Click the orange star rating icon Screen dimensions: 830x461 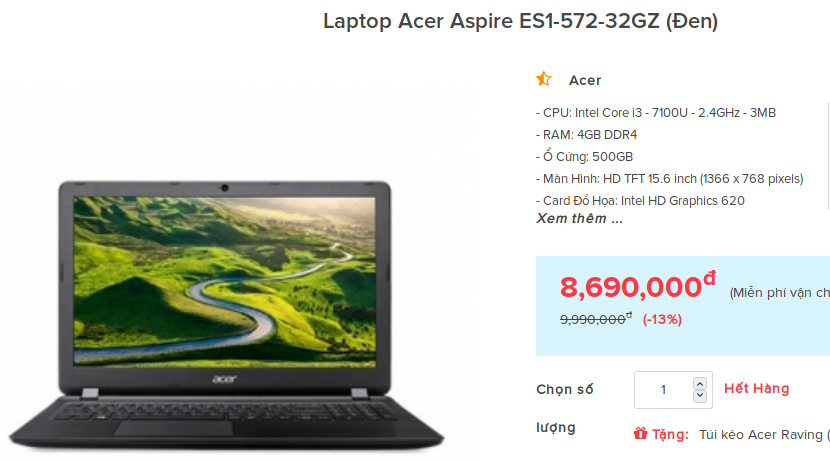(x=544, y=79)
